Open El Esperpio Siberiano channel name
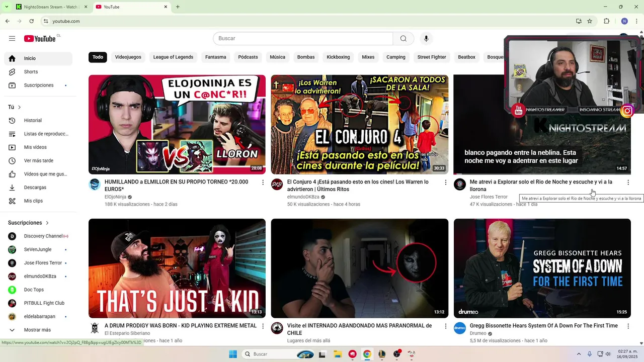Image resolution: width=644 pixels, height=362 pixels. click(x=127, y=333)
